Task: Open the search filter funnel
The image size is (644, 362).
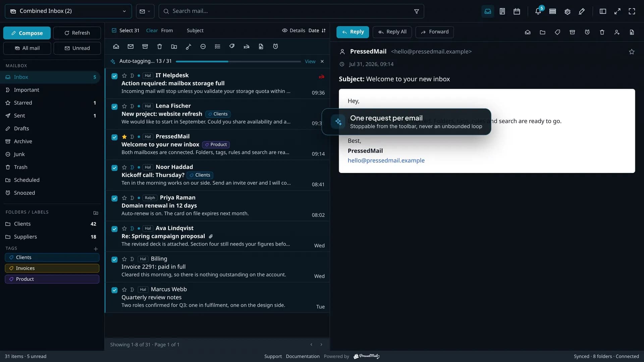Action: pos(416,11)
